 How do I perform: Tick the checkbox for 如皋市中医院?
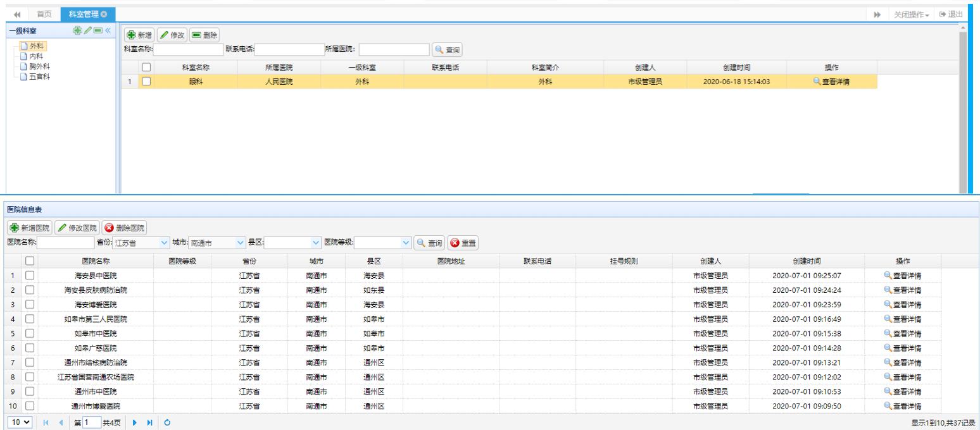click(x=30, y=333)
